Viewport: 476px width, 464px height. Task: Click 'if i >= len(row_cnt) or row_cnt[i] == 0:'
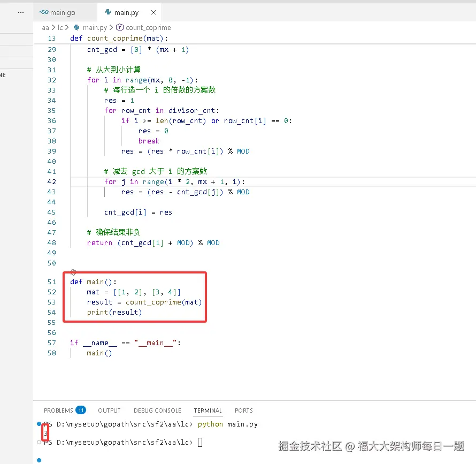(206, 121)
